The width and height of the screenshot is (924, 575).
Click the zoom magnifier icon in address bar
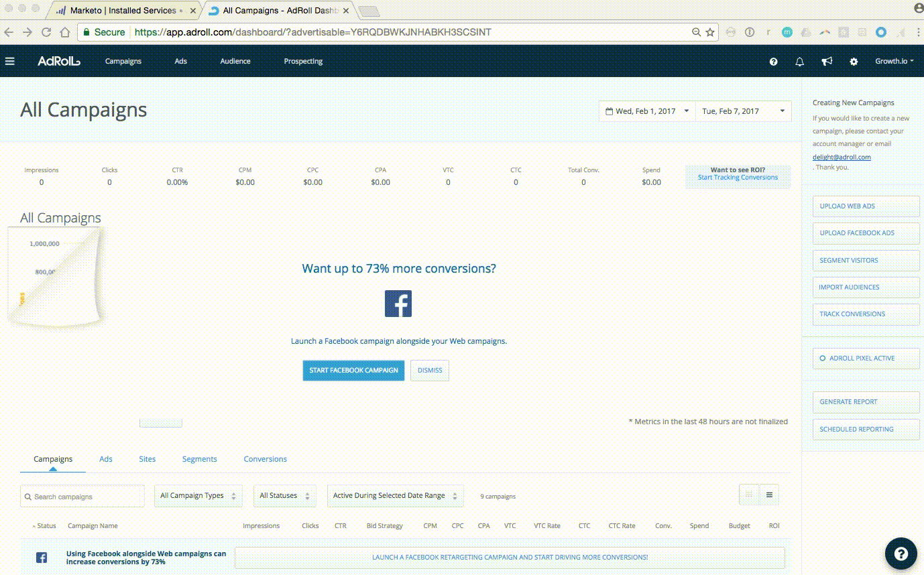point(697,32)
